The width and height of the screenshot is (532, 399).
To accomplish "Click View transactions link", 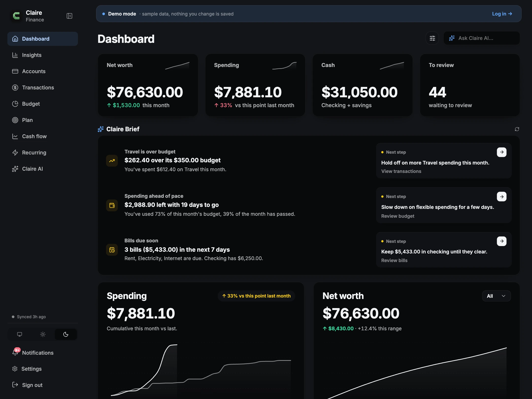I will [x=401, y=171].
